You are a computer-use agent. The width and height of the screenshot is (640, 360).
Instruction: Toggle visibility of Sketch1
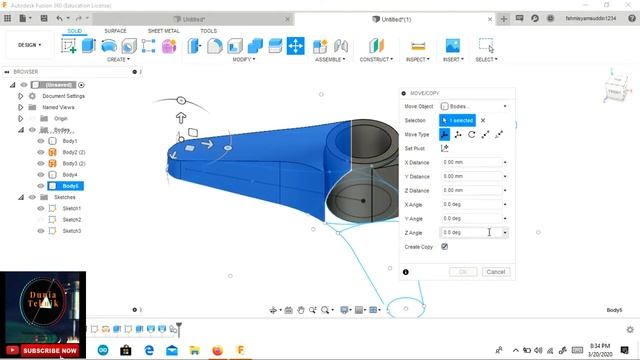(x=40, y=208)
